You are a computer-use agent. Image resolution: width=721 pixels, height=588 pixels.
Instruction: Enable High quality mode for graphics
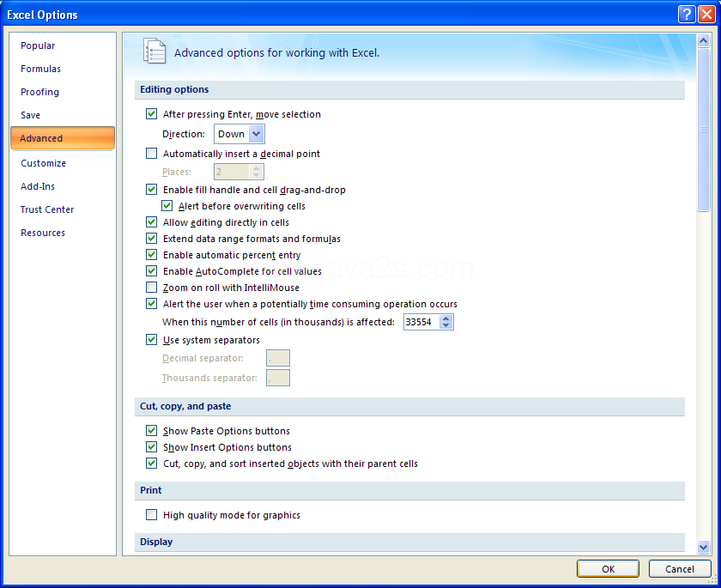[151, 515]
